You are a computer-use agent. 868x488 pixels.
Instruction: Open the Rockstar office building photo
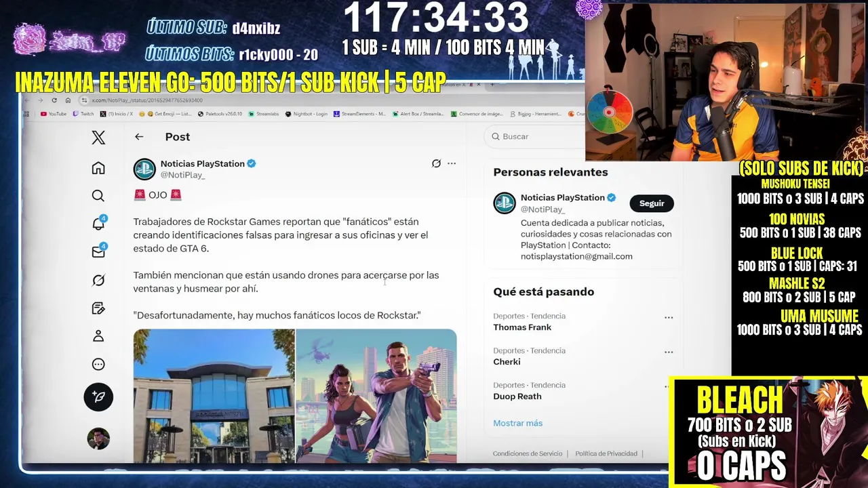tap(214, 396)
